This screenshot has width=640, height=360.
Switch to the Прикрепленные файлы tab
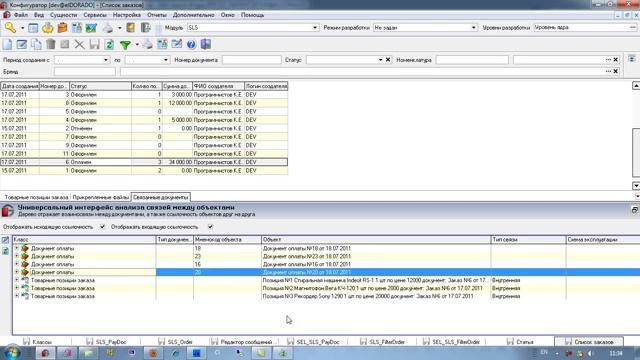[100, 197]
